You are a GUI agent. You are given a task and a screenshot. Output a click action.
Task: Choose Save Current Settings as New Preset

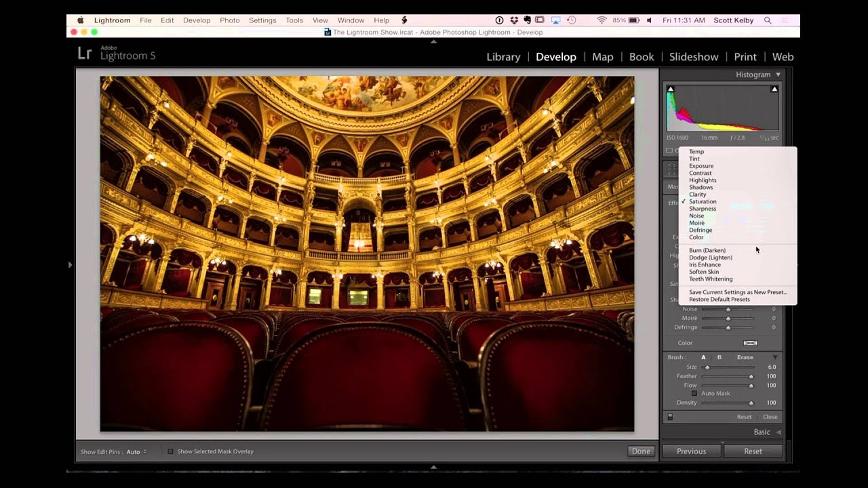point(738,292)
